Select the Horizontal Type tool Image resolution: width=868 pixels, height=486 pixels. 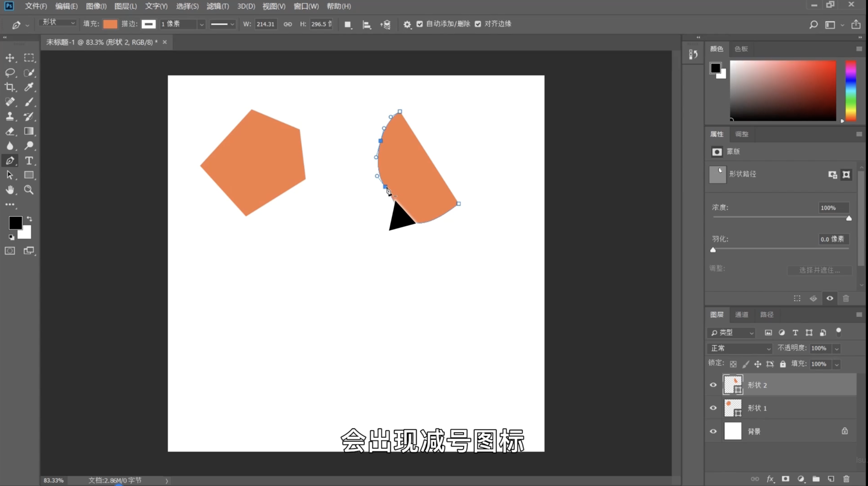click(29, 161)
